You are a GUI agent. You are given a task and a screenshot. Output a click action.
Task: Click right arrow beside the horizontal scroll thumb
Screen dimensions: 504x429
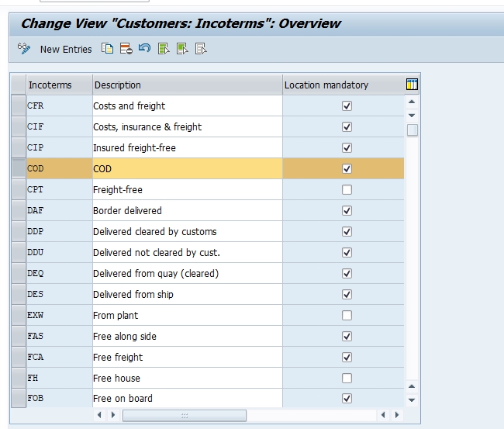113,415
